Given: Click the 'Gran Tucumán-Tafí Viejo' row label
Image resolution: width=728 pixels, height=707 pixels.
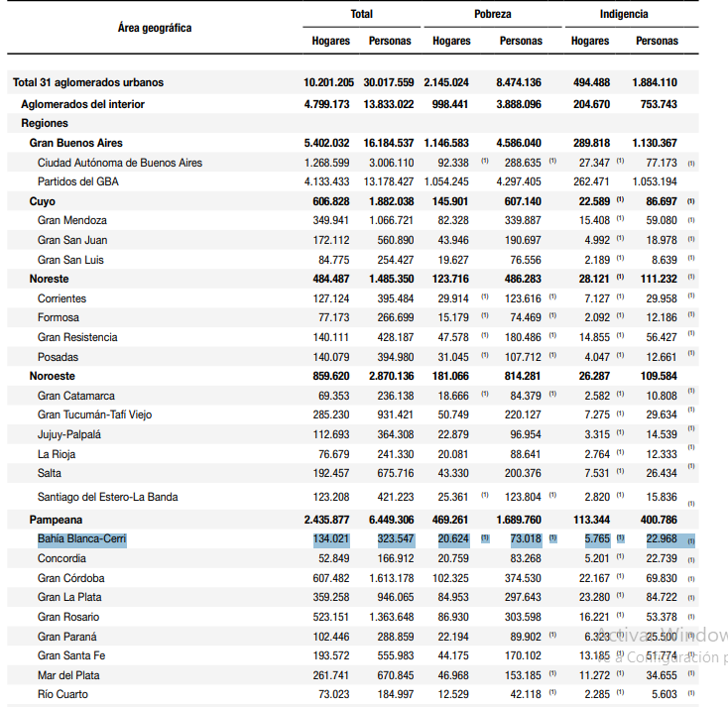Looking at the screenshot, I should pyautogui.click(x=94, y=414).
